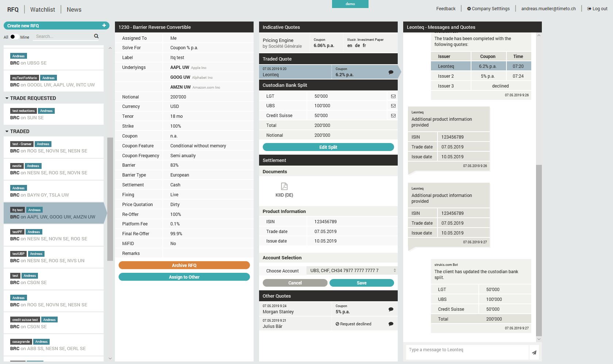Open the message icon on Leonteq traded quote
Screen dimensions: 613x364
(x=391, y=72)
